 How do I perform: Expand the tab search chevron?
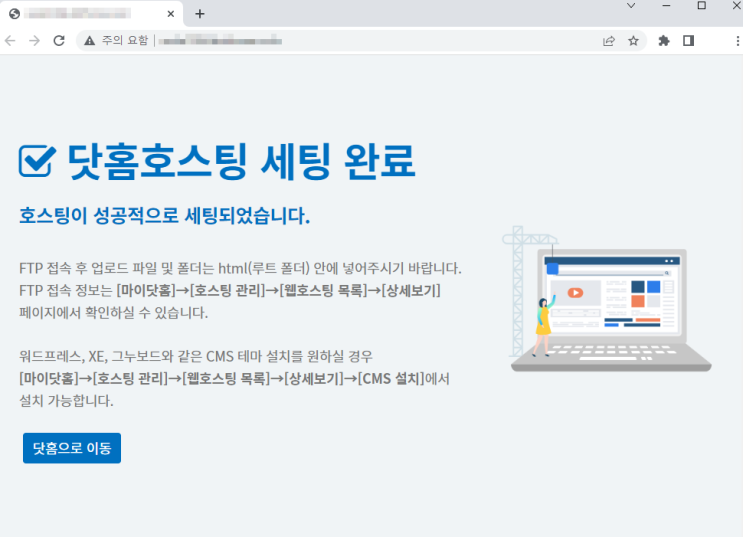click(631, 6)
